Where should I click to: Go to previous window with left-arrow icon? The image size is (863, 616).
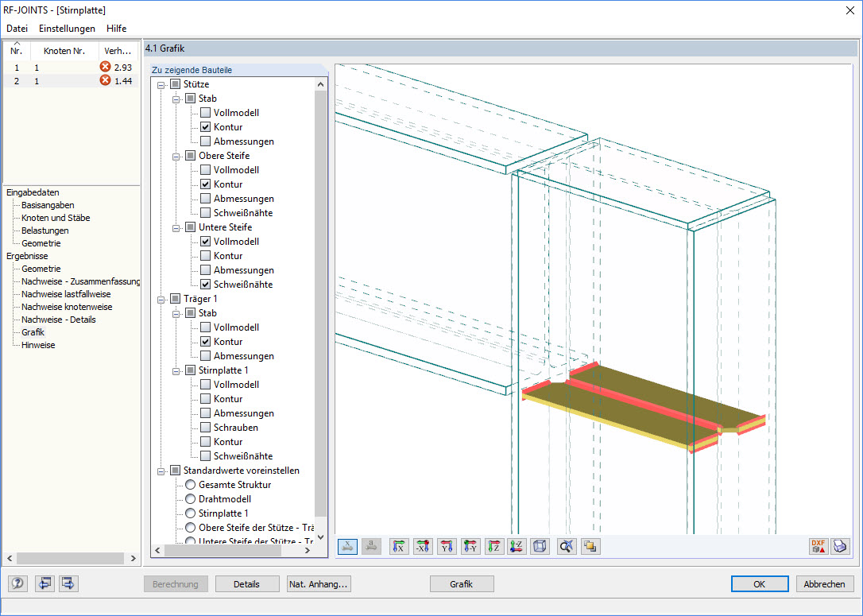[44, 583]
